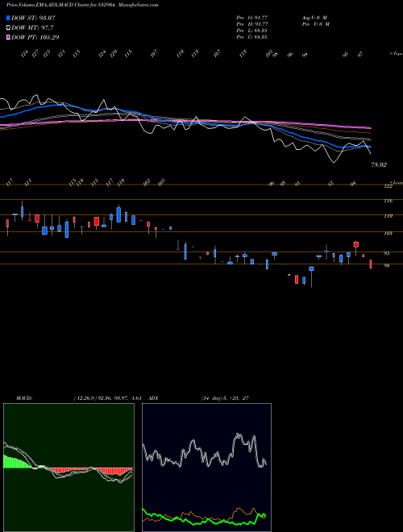This screenshot has height=532, width=403.
Task: Select the DOW PT: 105.29 label
Action: tap(35, 37)
